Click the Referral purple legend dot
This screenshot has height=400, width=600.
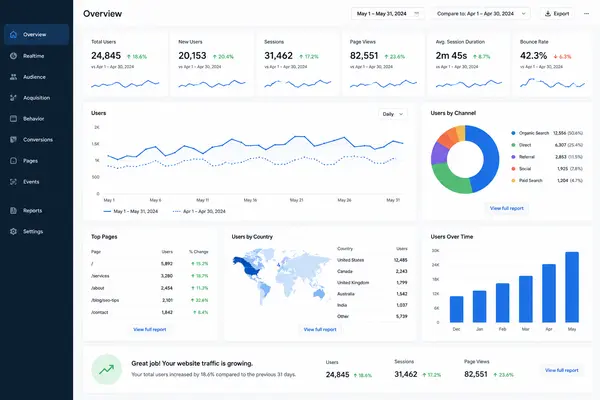(513, 157)
